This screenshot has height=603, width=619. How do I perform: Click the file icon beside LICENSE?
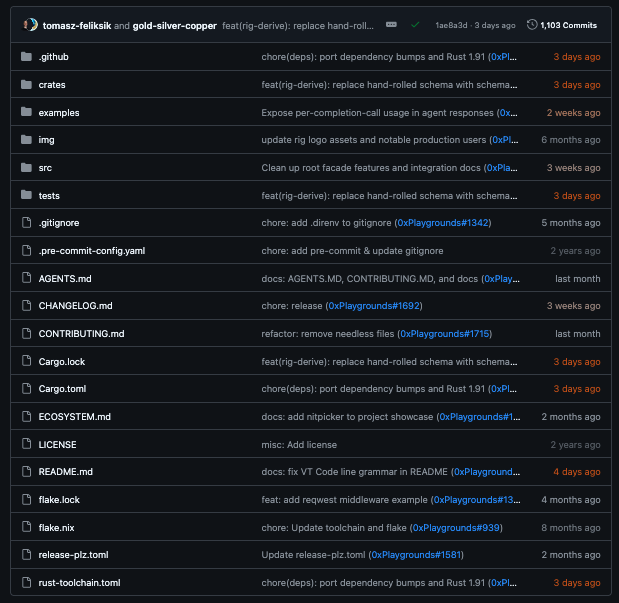click(26, 444)
